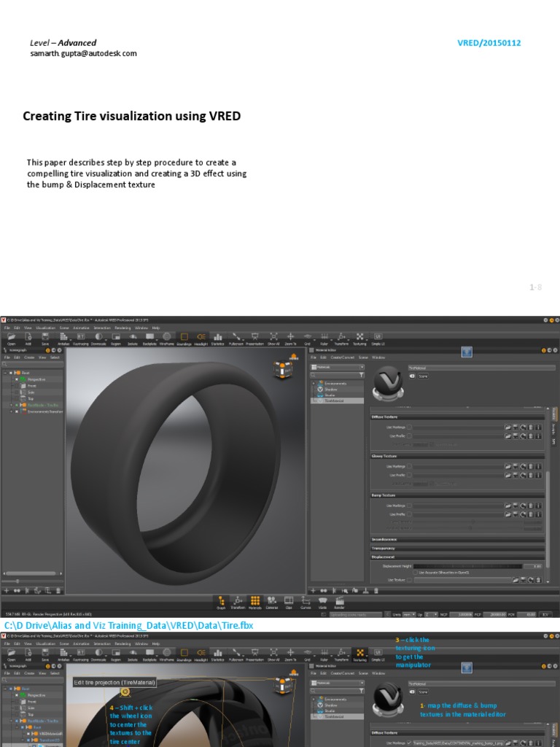Toggle Backplate in upper VRED toolbar
The width and height of the screenshot is (560, 747).
[149, 338]
